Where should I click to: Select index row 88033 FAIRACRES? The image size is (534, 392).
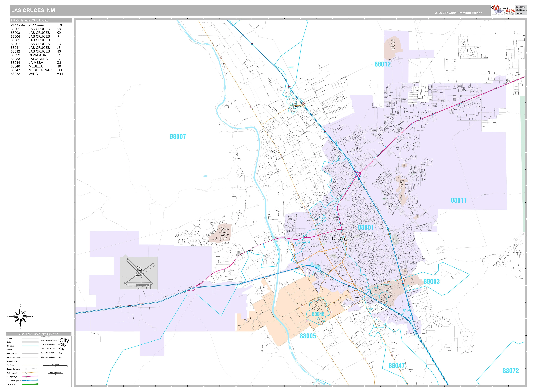coord(37,59)
